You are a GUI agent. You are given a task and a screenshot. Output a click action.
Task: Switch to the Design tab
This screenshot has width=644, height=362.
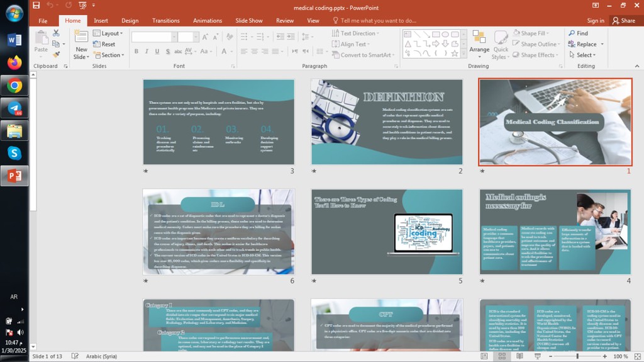coord(130,21)
